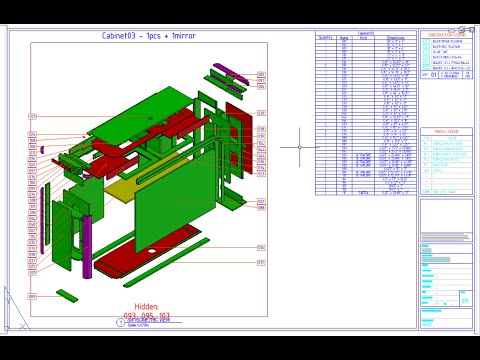Click the 'Name' column header in parts table
This screenshot has width=480, height=360.
344,38
